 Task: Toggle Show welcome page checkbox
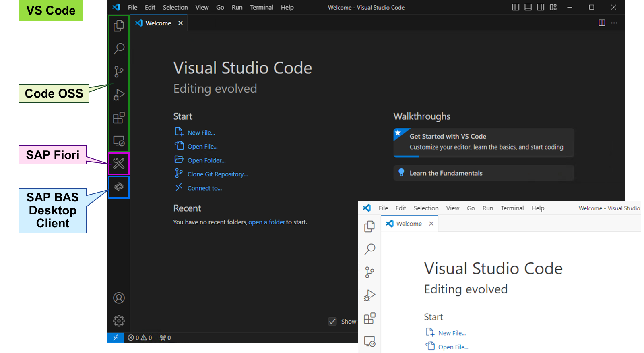[x=332, y=321]
